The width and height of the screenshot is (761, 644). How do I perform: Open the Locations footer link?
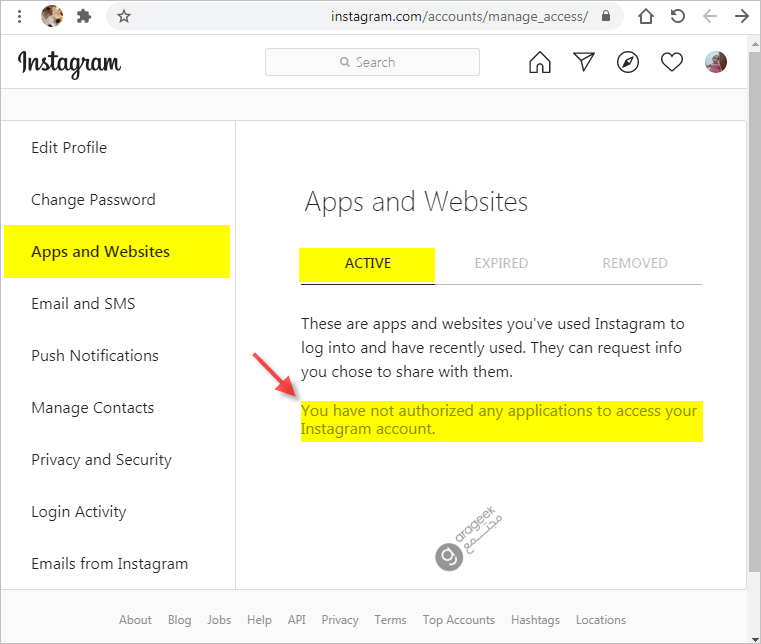point(601,620)
